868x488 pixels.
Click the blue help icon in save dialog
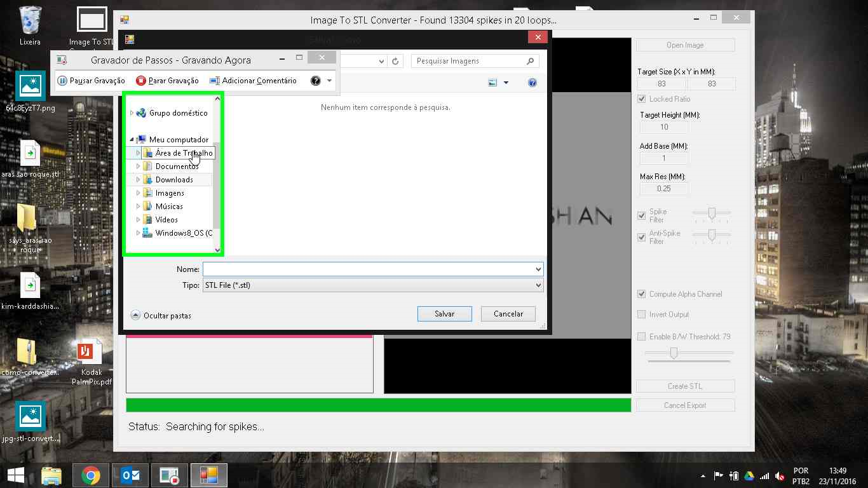[x=532, y=83]
